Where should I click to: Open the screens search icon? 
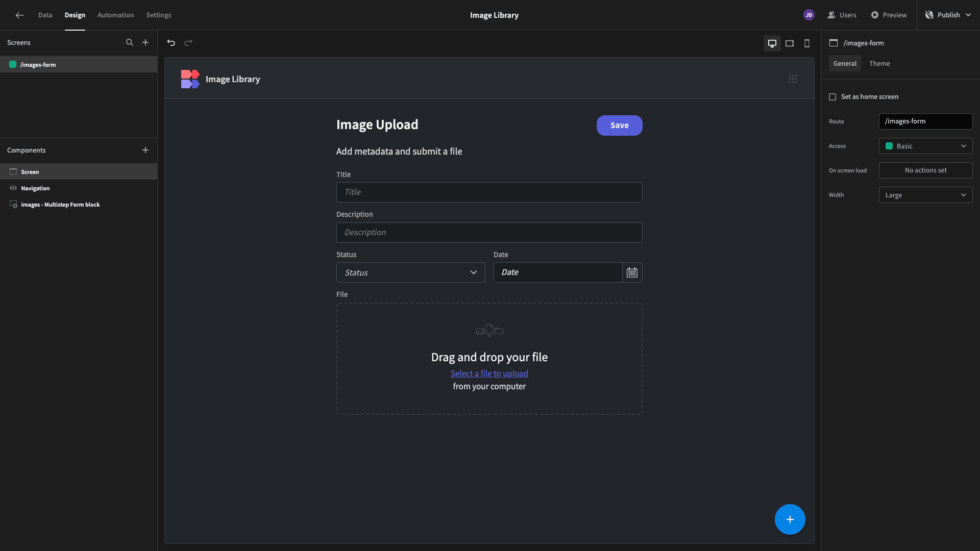click(x=130, y=43)
